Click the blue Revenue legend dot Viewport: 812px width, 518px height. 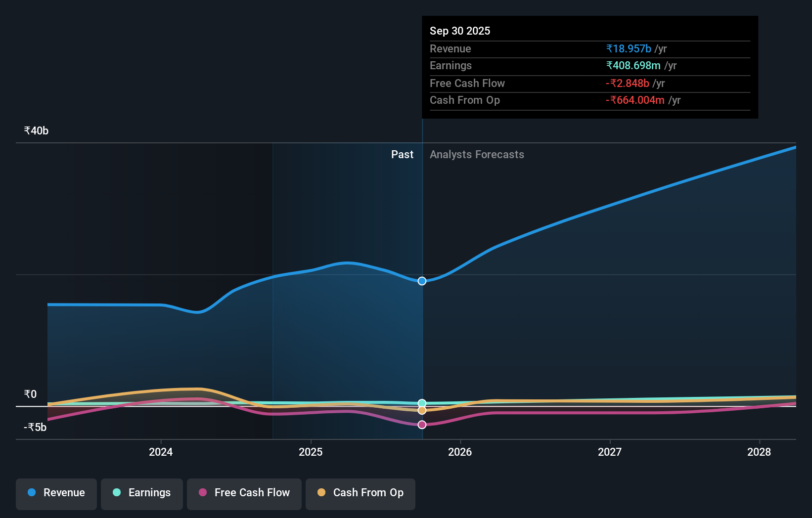point(32,493)
